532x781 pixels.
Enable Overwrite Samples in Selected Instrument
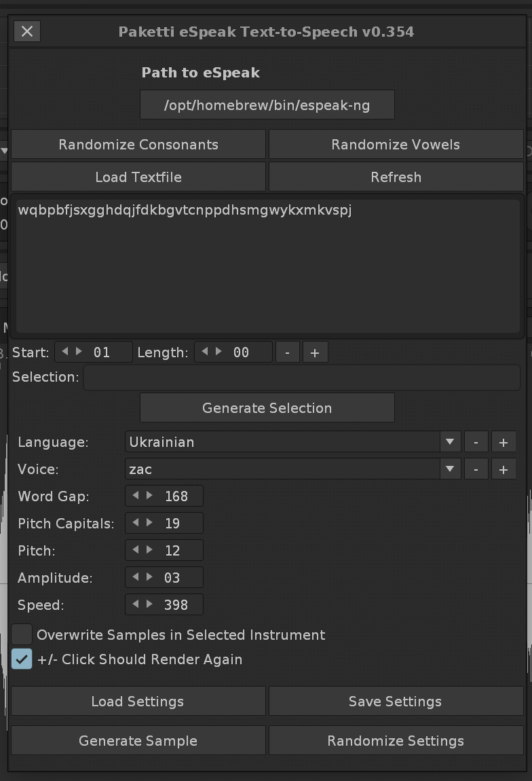[x=22, y=635]
